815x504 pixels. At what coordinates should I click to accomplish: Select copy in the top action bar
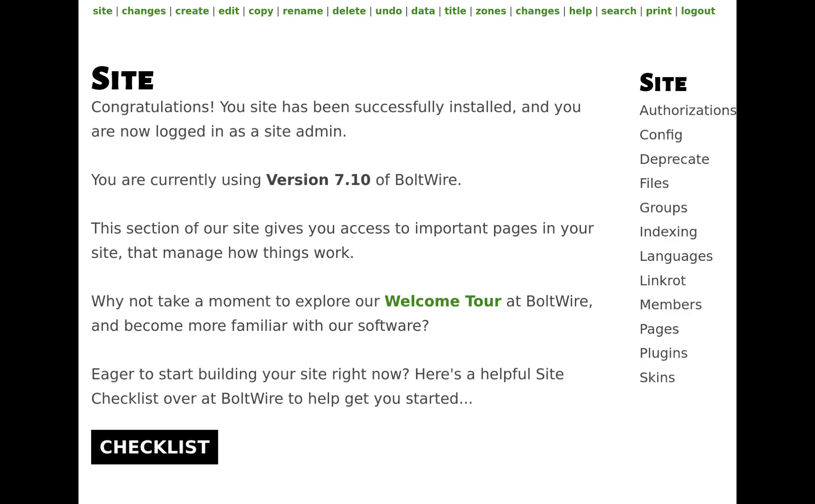(261, 11)
